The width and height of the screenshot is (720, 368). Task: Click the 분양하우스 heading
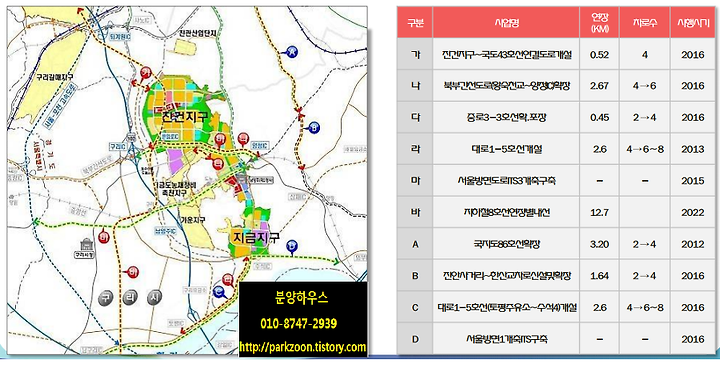click(x=303, y=299)
